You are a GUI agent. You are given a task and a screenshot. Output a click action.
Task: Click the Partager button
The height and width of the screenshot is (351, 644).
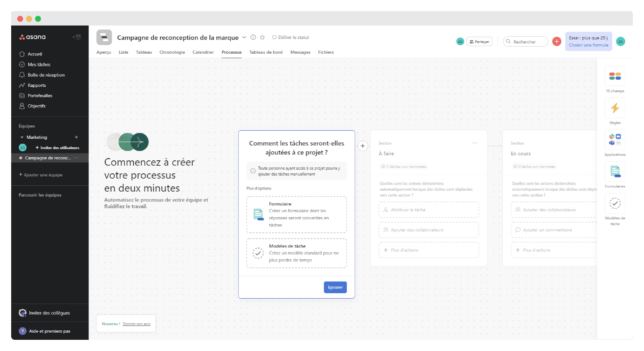click(x=479, y=42)
